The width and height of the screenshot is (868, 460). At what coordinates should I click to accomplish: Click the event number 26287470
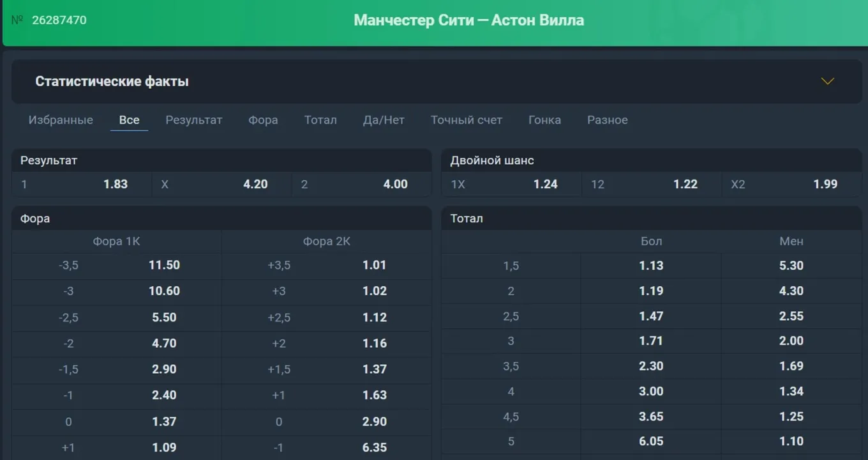[x=59, y=20]
